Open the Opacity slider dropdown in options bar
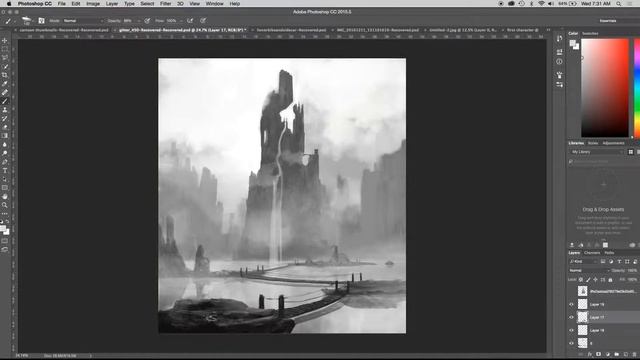Image resolution: width=640 pixels, height=360 pixels. tap(139, 20)
